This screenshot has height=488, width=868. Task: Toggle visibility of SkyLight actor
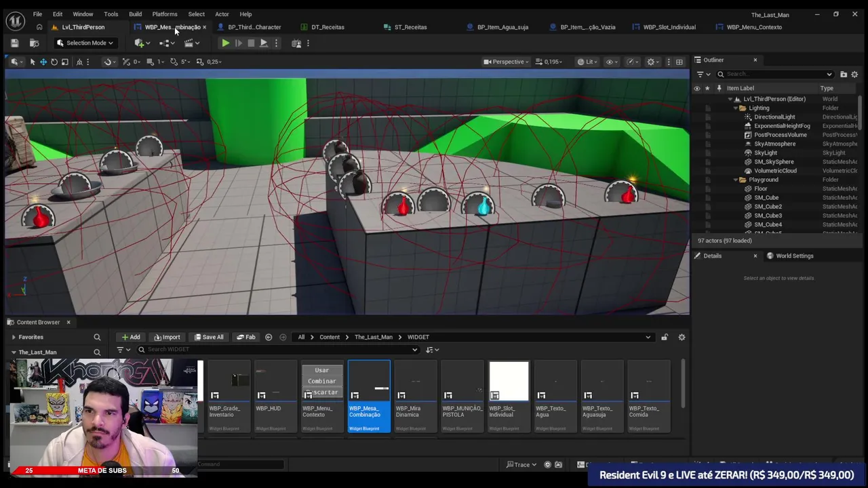[696, 152]
